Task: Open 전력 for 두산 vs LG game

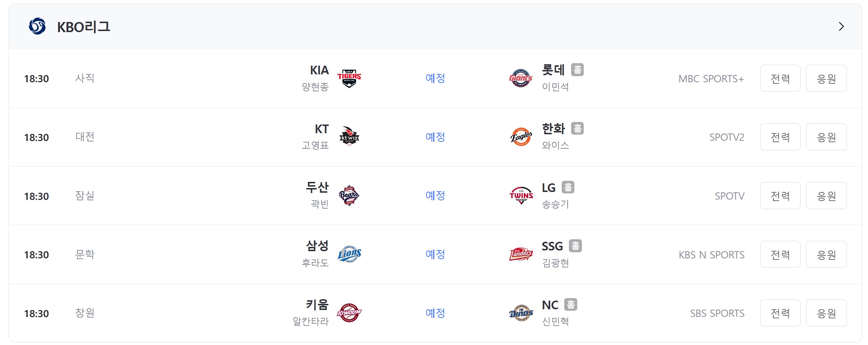Action: pos(780,196)
